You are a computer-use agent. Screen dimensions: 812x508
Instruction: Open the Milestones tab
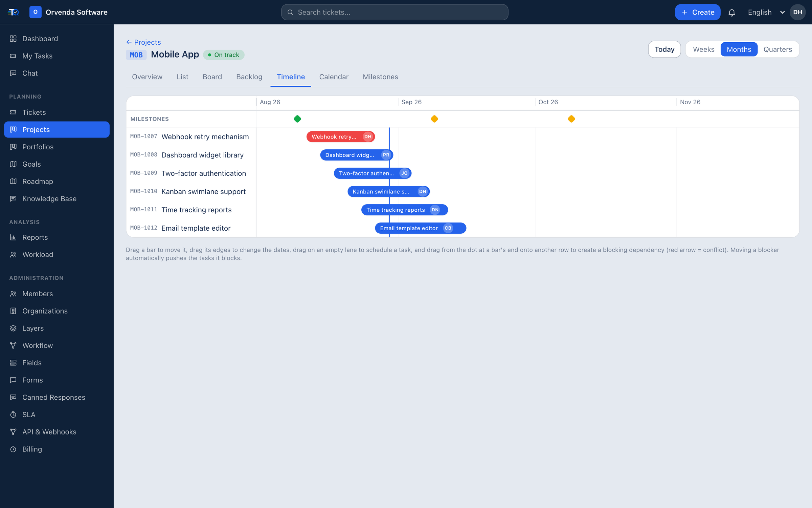click(380, 77)
